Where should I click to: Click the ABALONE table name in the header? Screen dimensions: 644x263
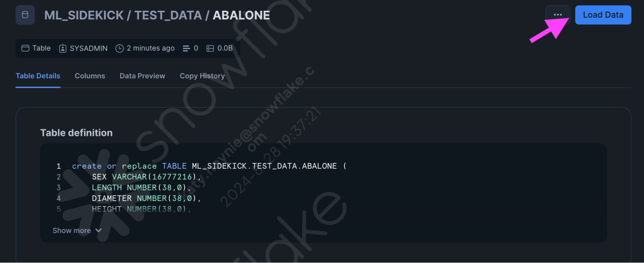(241, 15)
